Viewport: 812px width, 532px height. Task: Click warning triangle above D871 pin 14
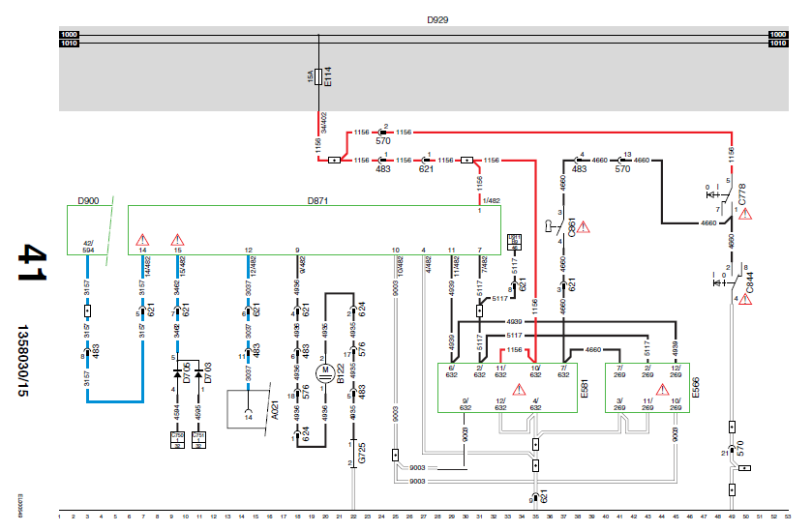tap(142, 240)
